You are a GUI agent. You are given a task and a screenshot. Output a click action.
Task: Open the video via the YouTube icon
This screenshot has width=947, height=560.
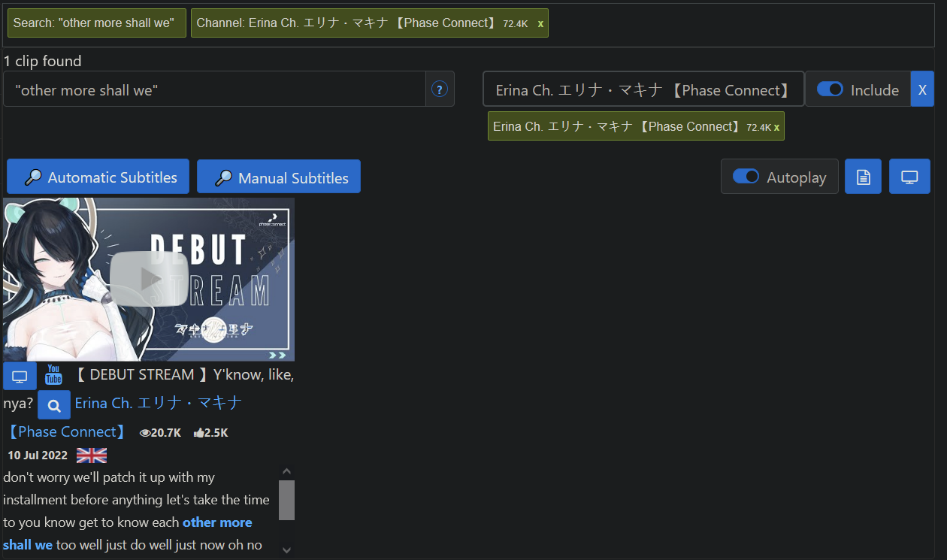[x=53, y=374]
